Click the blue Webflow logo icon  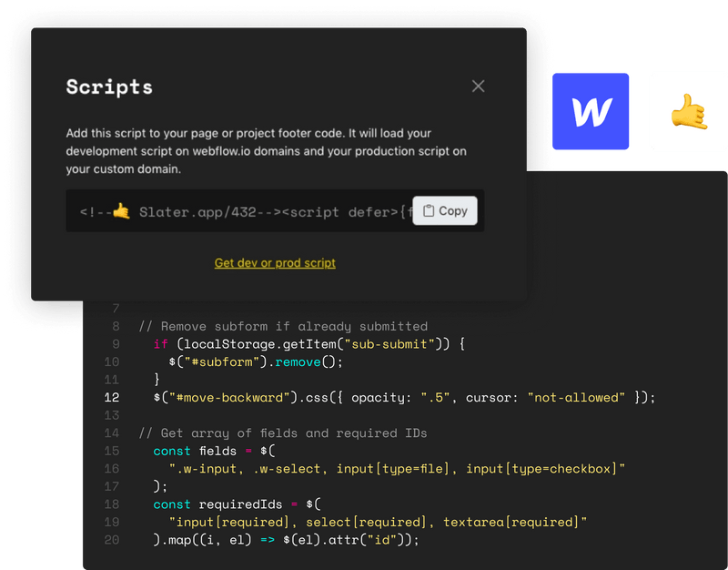591,111
